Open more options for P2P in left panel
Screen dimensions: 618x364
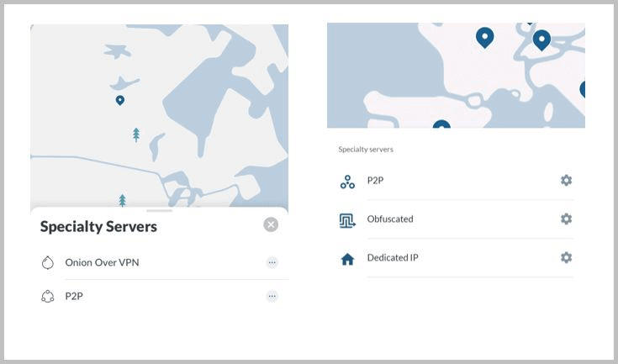tap(272, 296)
